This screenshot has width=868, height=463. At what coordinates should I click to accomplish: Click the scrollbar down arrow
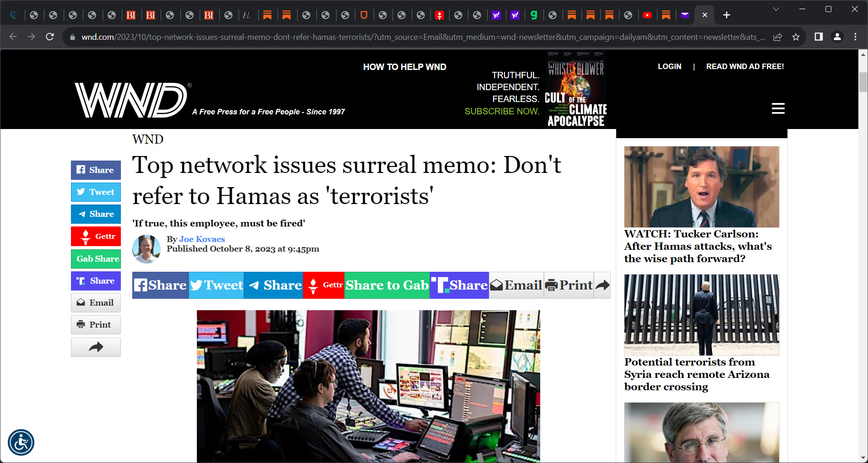tap(863, 458)
